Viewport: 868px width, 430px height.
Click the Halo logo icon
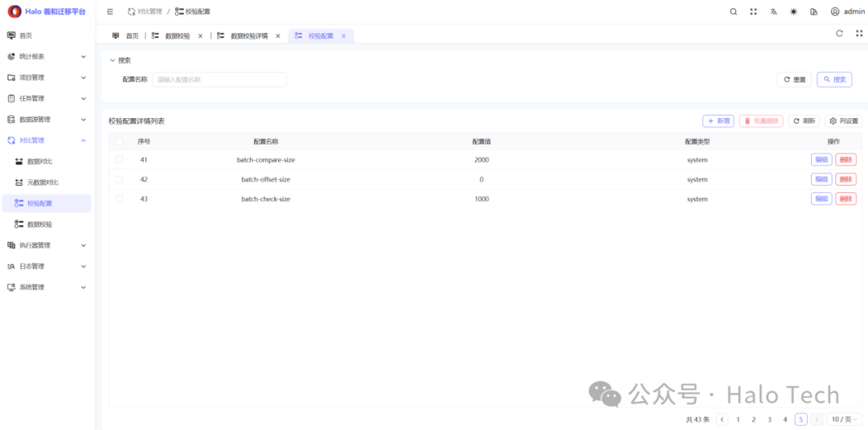[x=14, y=11]
